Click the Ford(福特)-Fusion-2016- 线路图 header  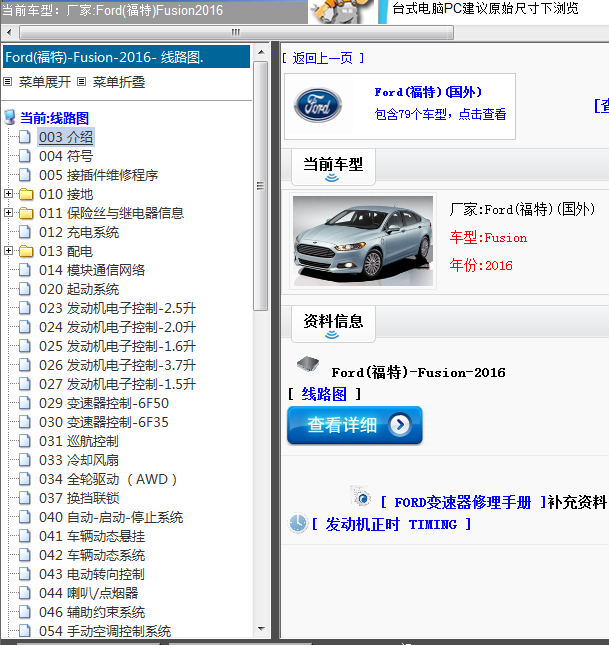(126, 57)
